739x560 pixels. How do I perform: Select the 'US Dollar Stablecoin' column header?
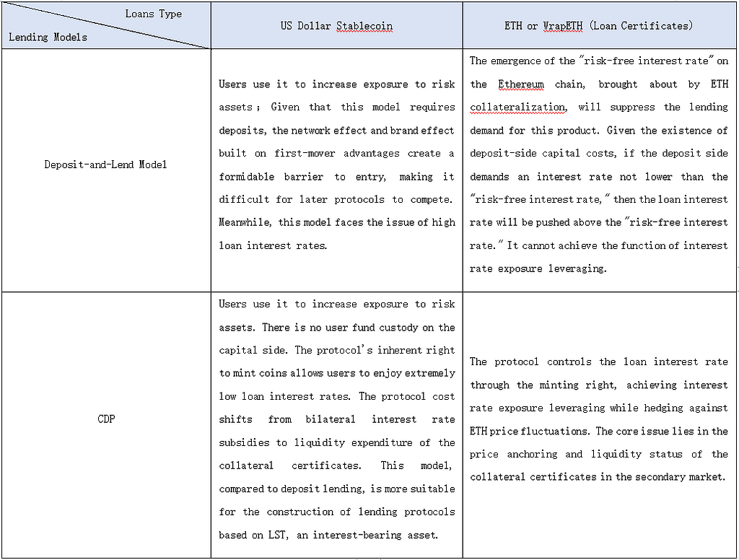336,26
